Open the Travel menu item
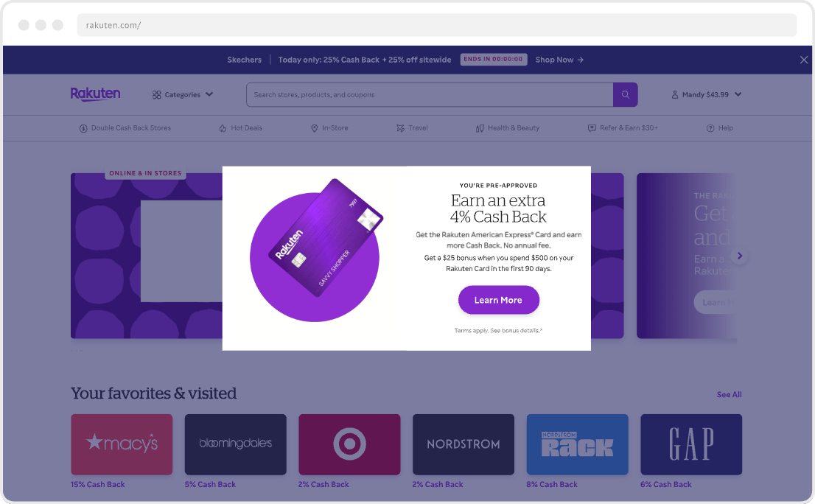Viewport: 815px width, 504px height. [x=412, y=127]
